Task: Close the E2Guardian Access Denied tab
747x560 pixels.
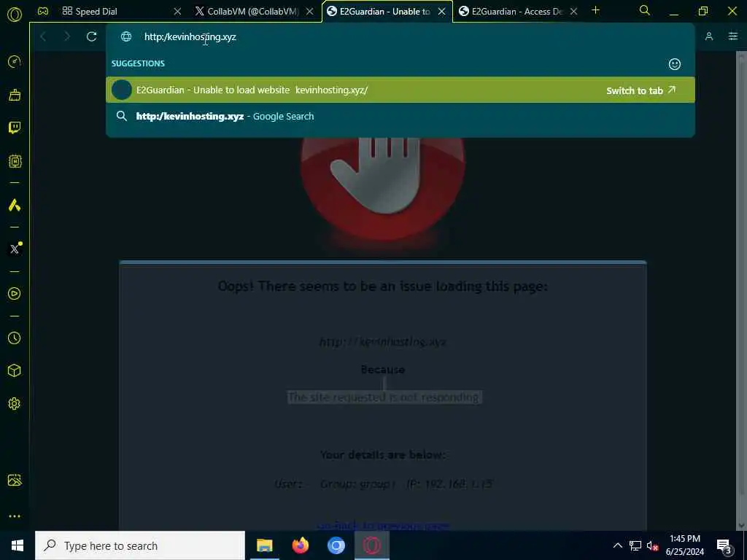Action: [573, 12]
